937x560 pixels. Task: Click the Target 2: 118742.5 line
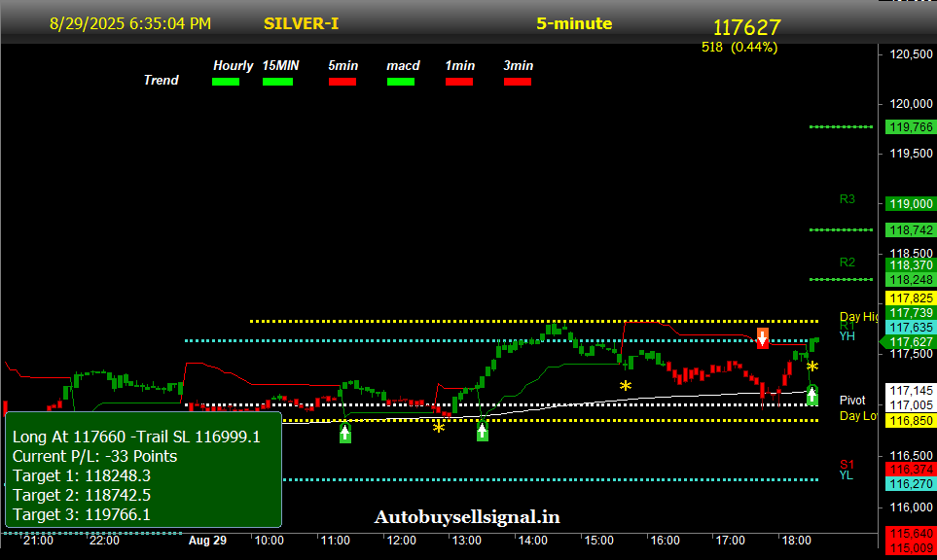coord(82,495)
